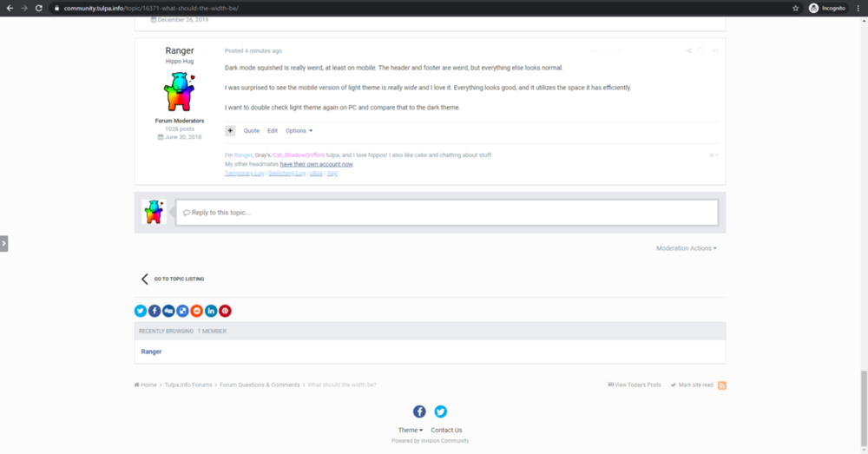Expand the left side panel arrow
Image resolution: width=868 pixels, height=454 pixels.
3,244
